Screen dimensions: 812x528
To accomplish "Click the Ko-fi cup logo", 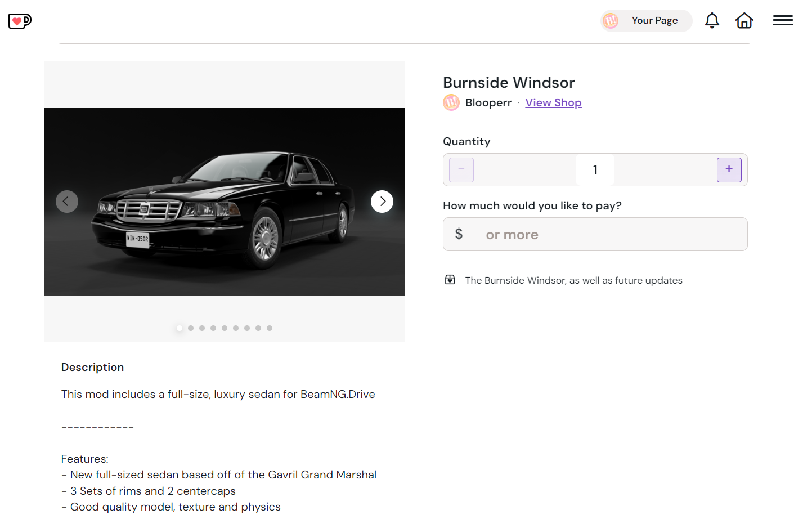I will point(20,21).
